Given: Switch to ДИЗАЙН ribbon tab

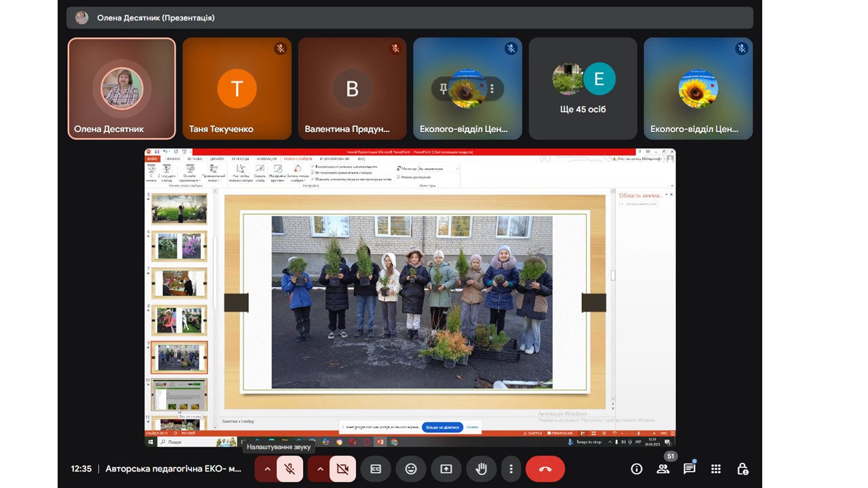Looking at the screenshot, I should click(x=217, y=159).
